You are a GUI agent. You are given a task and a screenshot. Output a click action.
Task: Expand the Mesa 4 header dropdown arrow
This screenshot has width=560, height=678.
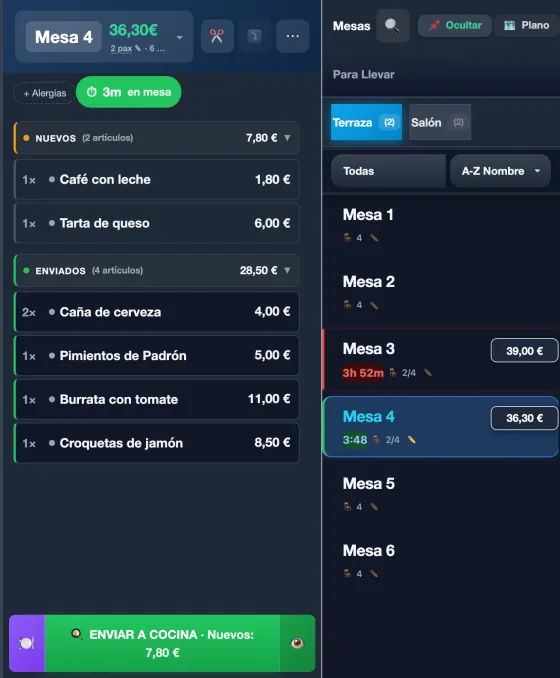pyautogui.click(x=179, y=38)
